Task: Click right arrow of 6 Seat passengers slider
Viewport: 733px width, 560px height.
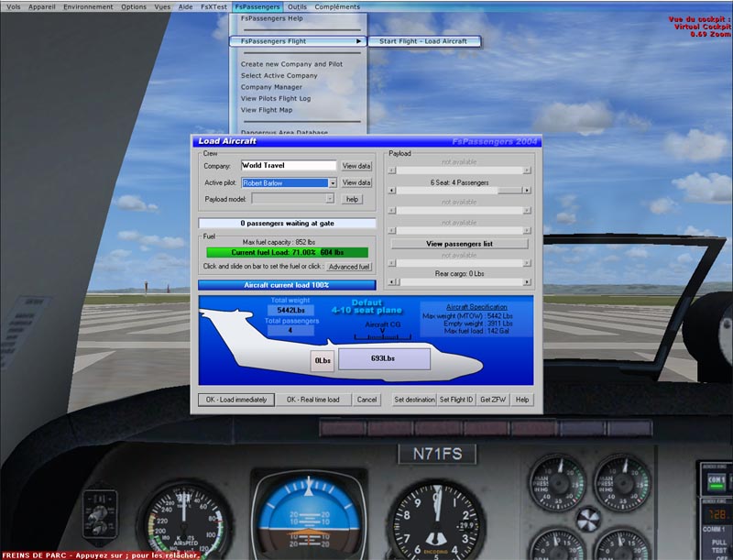Action: click(527, 191)
